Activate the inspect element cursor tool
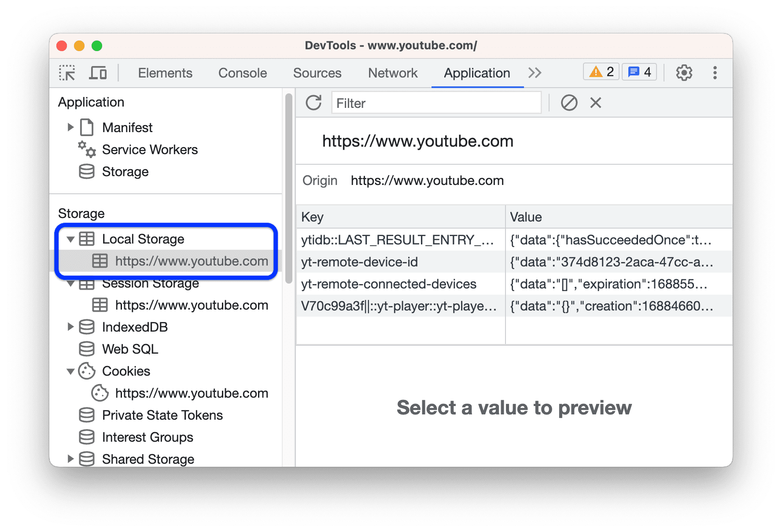 (66, 73)
